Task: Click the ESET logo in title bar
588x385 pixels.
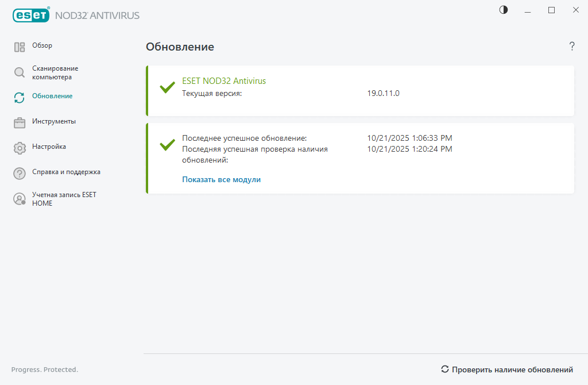Action: 31,16
